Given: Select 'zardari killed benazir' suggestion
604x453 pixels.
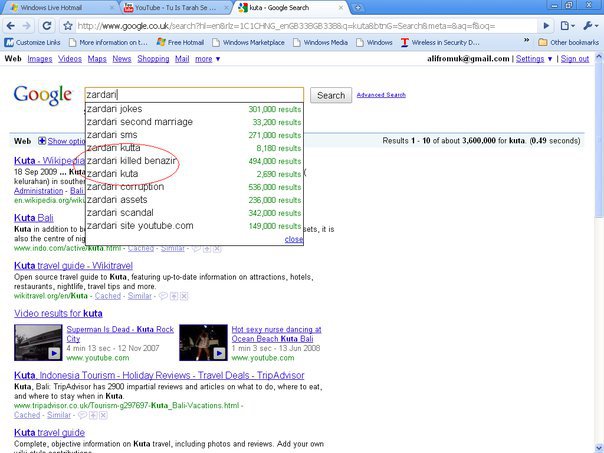Looking at the screenshot, I should point(132,160).
